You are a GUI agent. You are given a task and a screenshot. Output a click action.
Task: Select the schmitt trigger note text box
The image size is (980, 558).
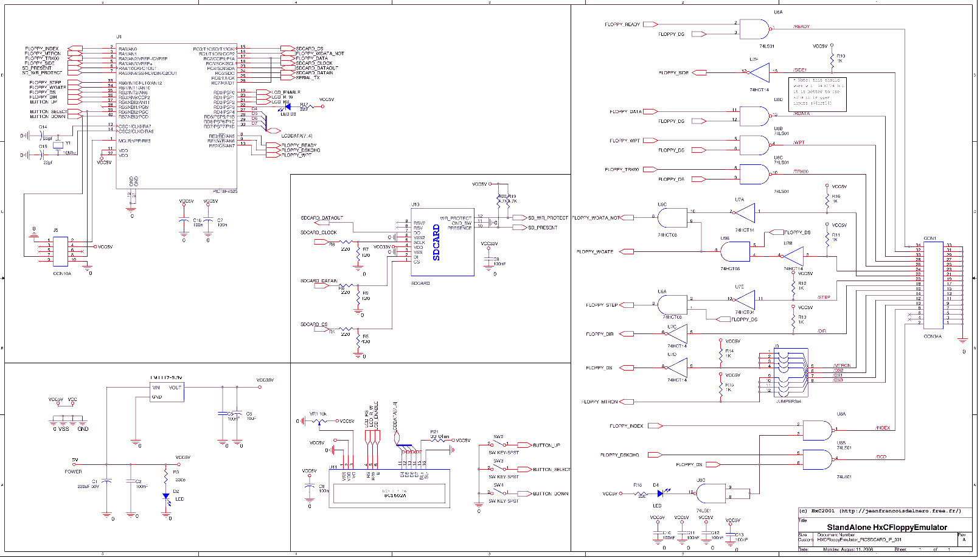(x=817, y=92)
